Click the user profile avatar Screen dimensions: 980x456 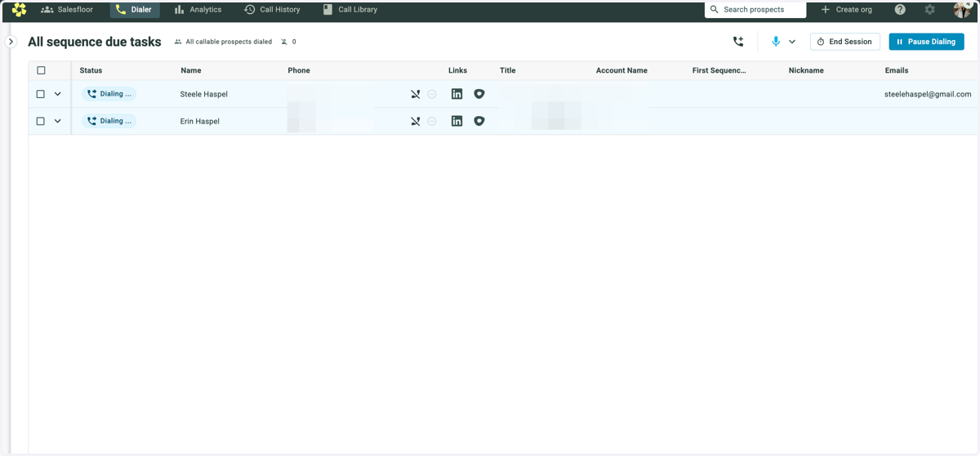point(962,10)
